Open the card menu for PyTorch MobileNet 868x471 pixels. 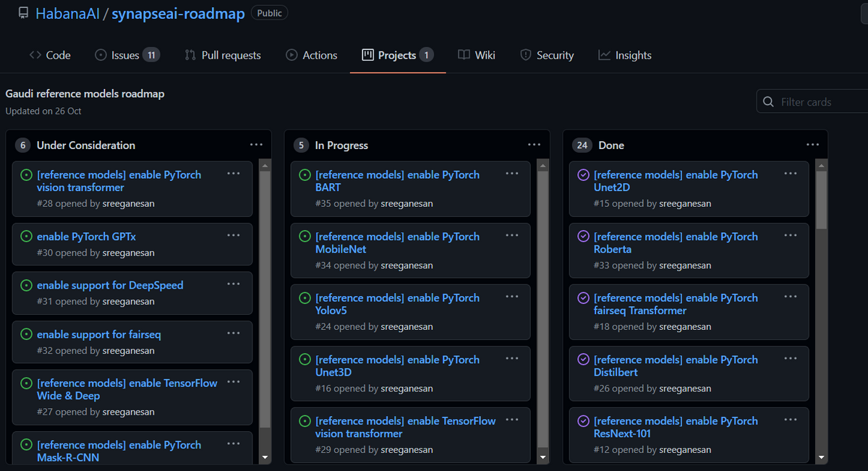pyautogui.click(x=511, y=235)
